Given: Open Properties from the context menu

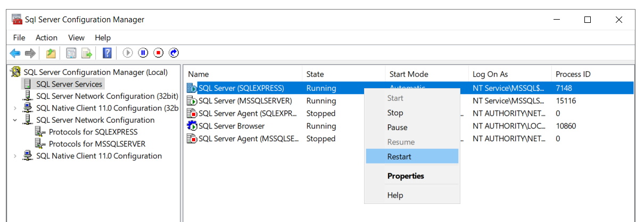Looking at the screenshot, I should click(406, 176).
